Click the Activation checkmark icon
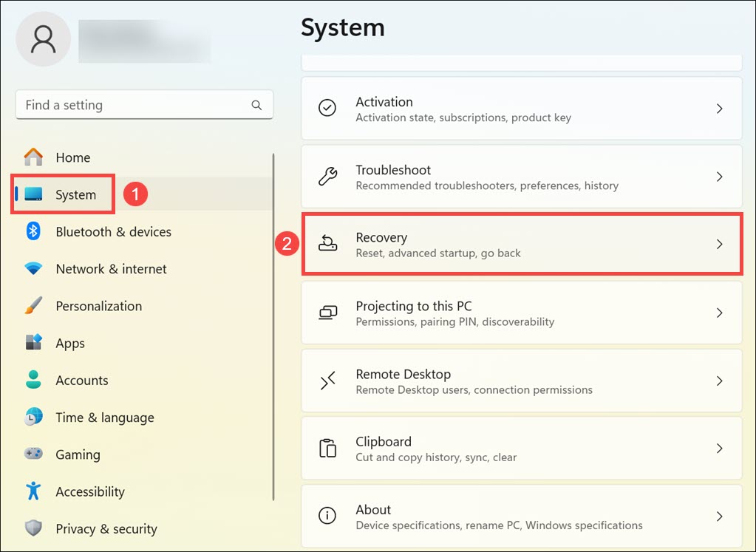Image resolution: width=756 pixels, height=552 pixels. tap(327, 109)
